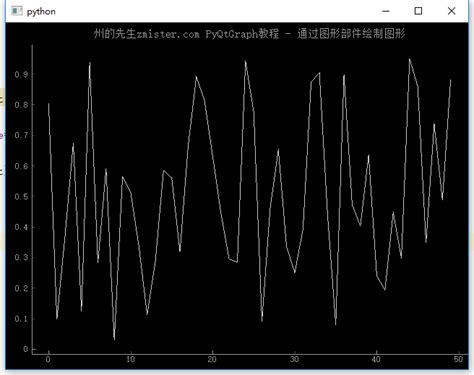Image resolution: width=474 pixels, height=375 pixels.
Task: Click the y-axis label 0
Action: tap(26, 349)
